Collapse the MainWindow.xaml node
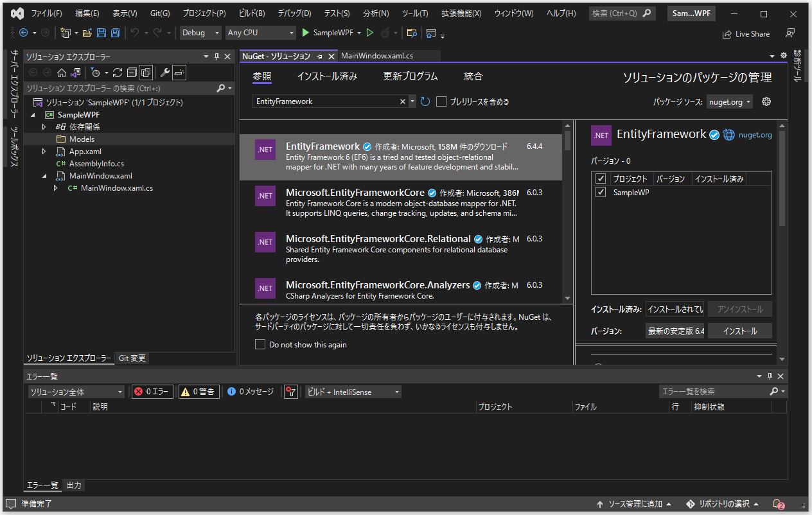Screen dimensions: 812x515 point(44,175)
